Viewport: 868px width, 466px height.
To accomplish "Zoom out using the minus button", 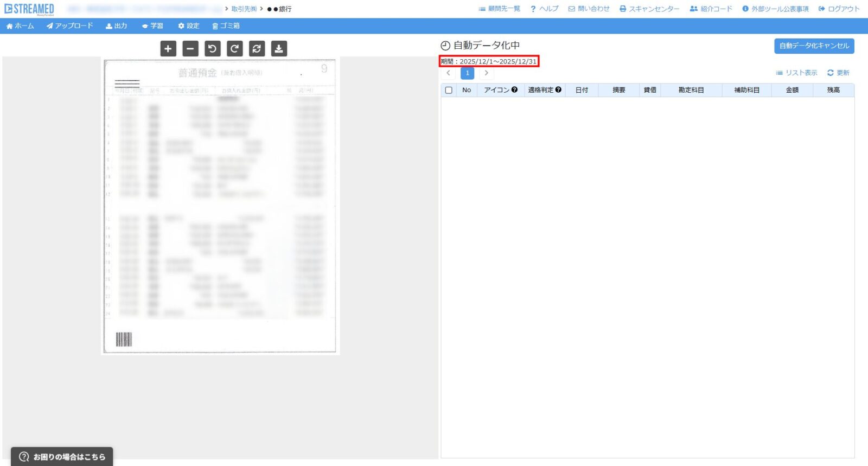I will point(190,49).
